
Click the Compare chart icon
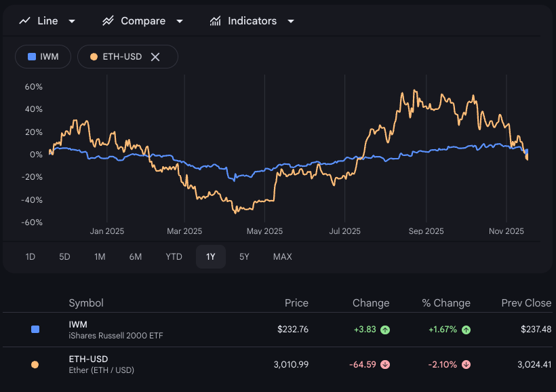[108, 21]
